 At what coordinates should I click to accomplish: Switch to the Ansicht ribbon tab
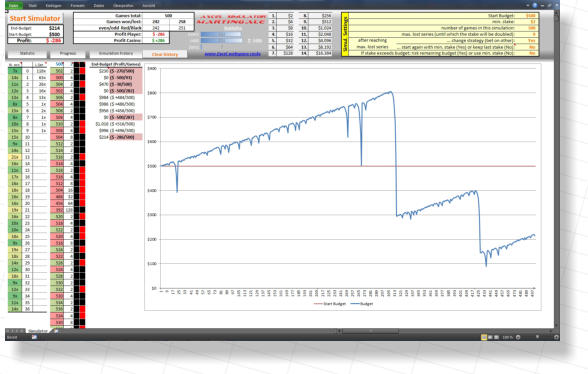click(149, 6)
